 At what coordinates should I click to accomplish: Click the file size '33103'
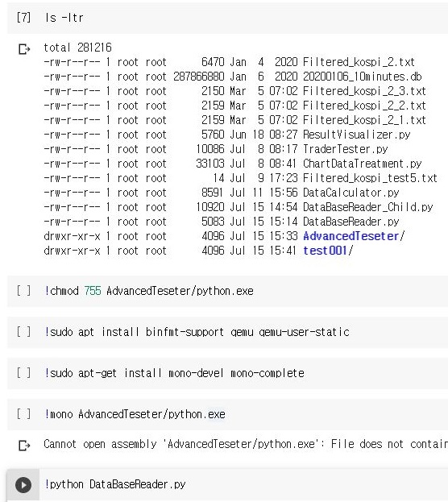pyautogui.click(x=210, y=164)
